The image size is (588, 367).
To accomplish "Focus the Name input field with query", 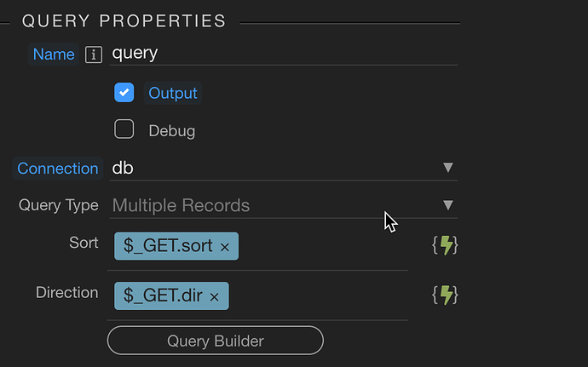I will click(283, 54).
